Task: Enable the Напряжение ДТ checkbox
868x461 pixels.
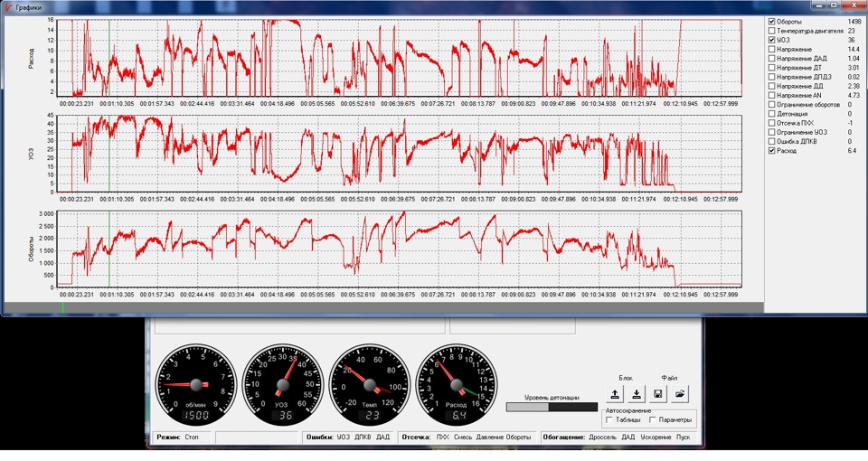Action: [x=771, y=68]
